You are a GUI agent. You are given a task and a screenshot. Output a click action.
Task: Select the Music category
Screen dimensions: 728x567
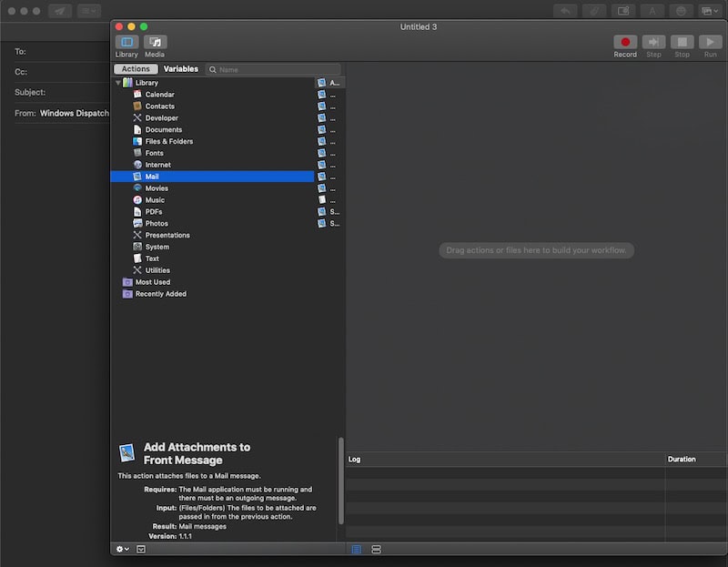tap(212, 200)
